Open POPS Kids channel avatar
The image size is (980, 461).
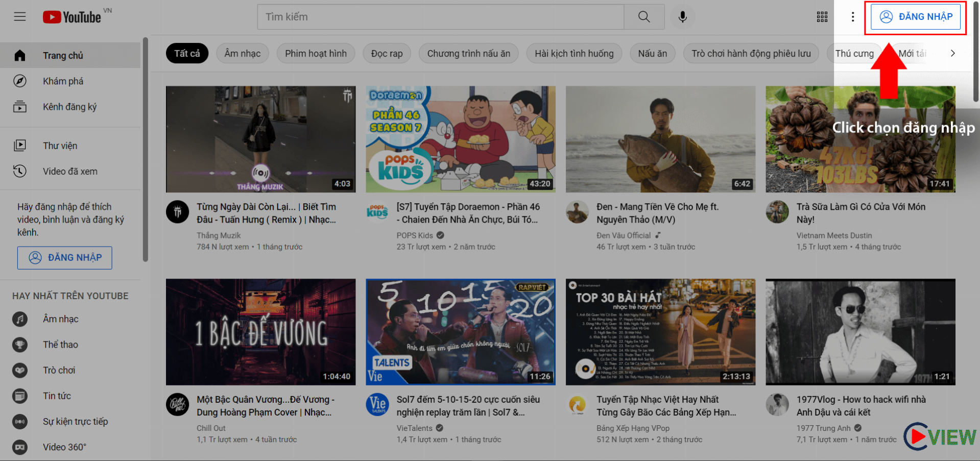(x=377, y=211)
